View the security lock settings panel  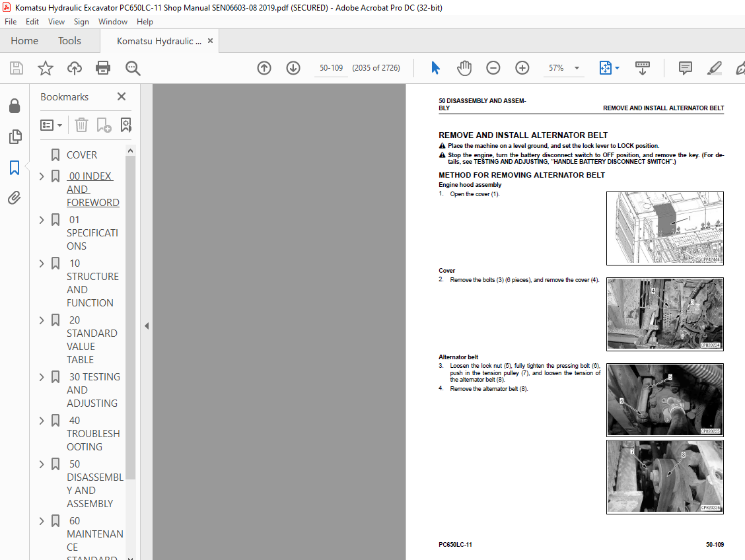[15, 106]
